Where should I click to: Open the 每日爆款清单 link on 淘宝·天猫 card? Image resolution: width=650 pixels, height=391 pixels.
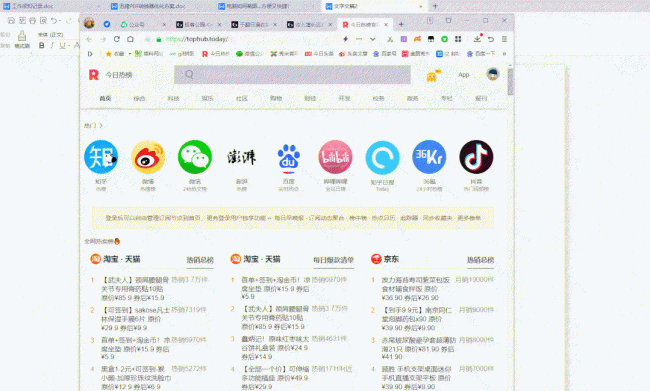tap(333, 260)
